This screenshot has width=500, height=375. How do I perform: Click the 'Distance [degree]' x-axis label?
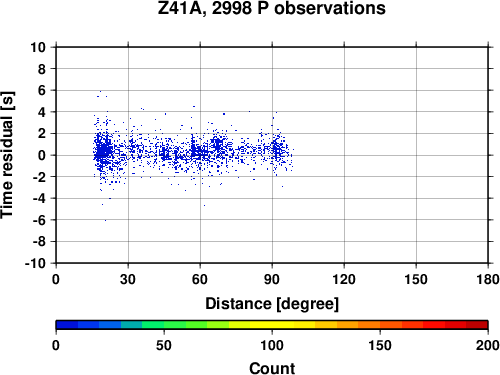tap(272, 304)
